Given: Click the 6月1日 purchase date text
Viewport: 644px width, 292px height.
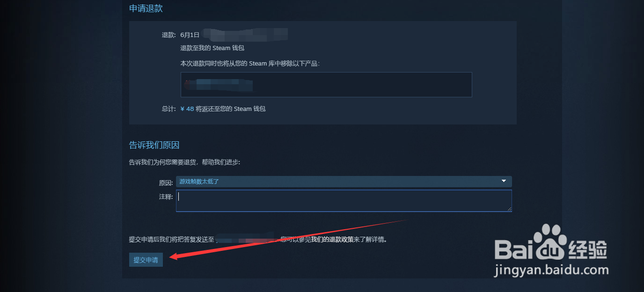Looking at the screenshot, I should (x=190, y=35).
